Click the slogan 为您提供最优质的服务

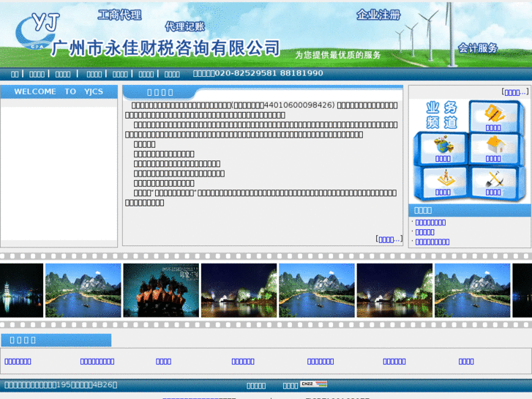coord(337,55)
